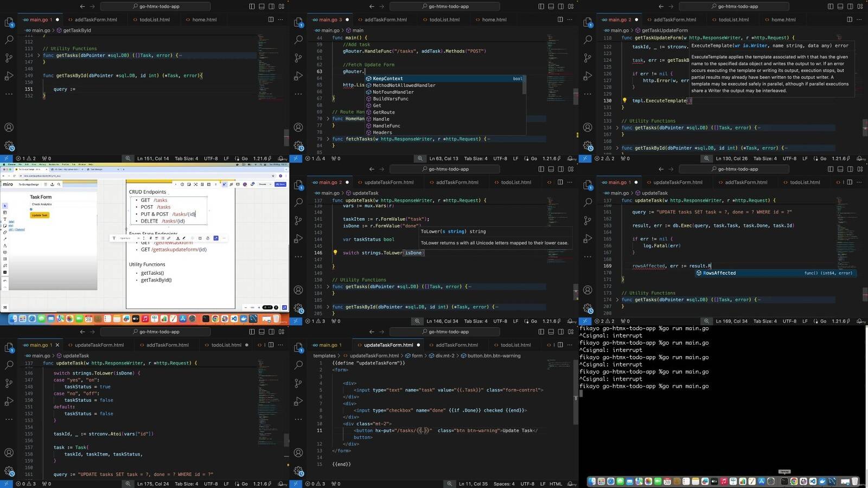Click command center search box in Ln 175, Col 24 window
This screenshot has width=868, height=488.
pos(155,332)
